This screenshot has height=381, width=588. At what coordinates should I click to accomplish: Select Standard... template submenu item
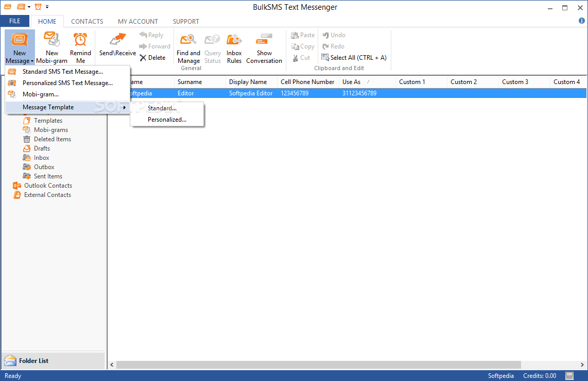tap(167, 108)
